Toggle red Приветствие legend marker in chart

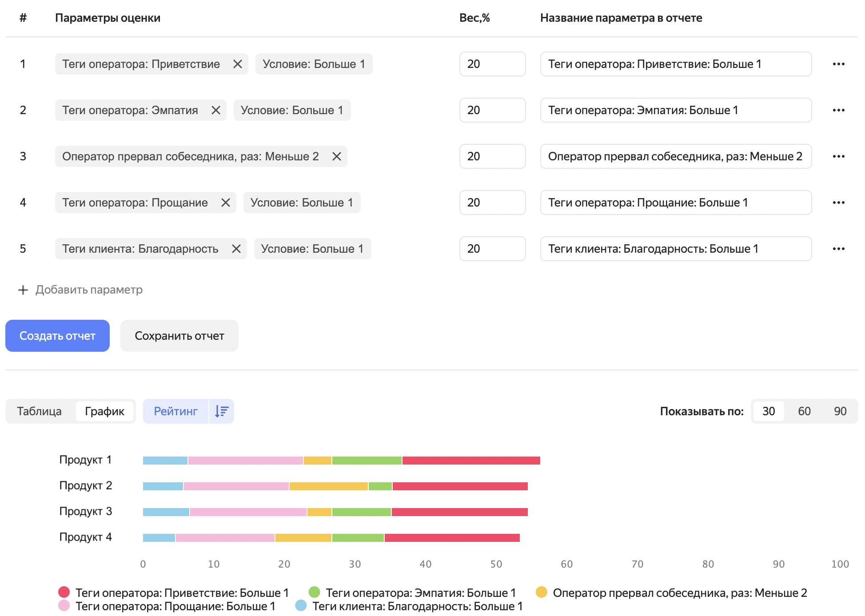pos(64,592)
